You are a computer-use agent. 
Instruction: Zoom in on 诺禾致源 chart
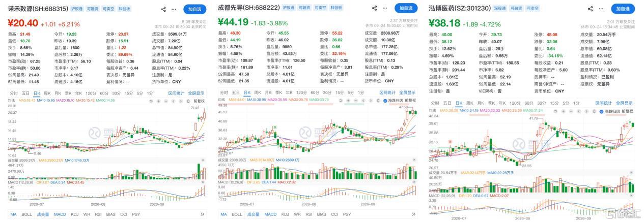pos(158,101)
